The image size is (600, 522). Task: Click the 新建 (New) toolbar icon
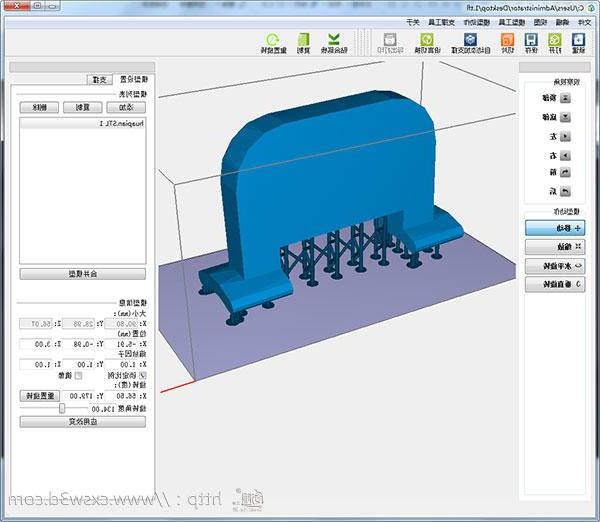pyautogui.click(x=579, y=41)
